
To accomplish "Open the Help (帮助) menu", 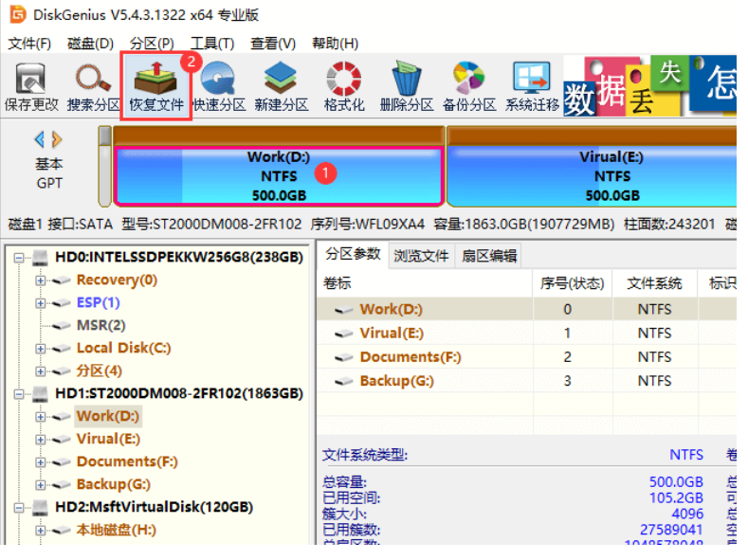I will coord(335,44).
